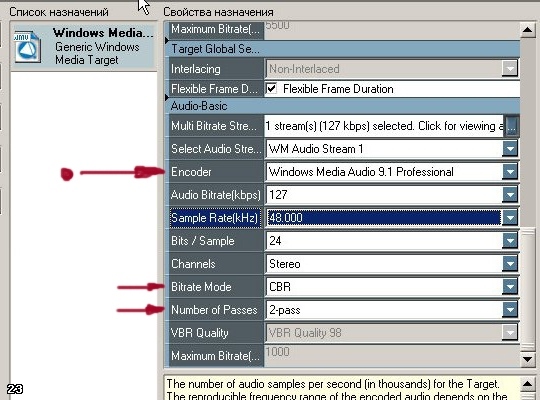The width and height of the screenshot is (540, 400).
Task: Open the Audio Bitrate dropdown arrow
Action: (x=510, y=195)
